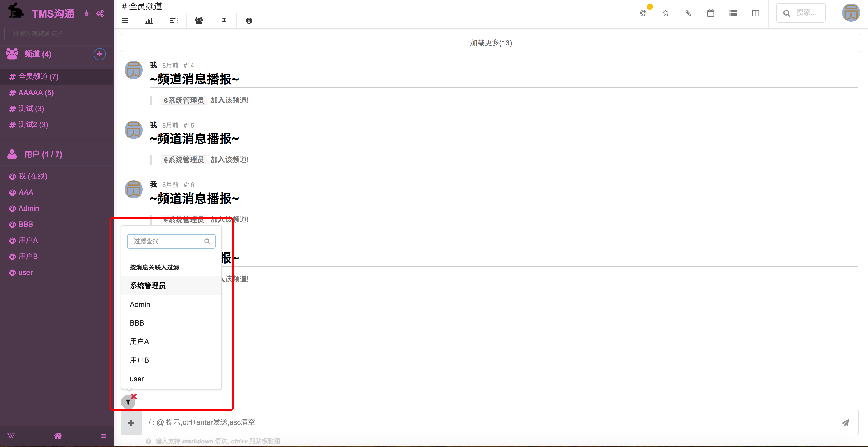Click search magnifier in filter popup

pyautogui.click(x=207, y=241)
